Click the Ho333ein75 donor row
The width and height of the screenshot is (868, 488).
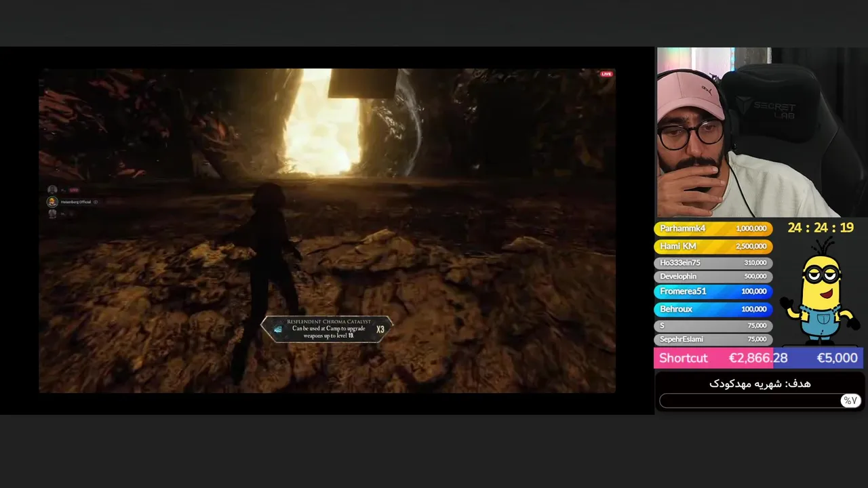(x=713, y=262)
